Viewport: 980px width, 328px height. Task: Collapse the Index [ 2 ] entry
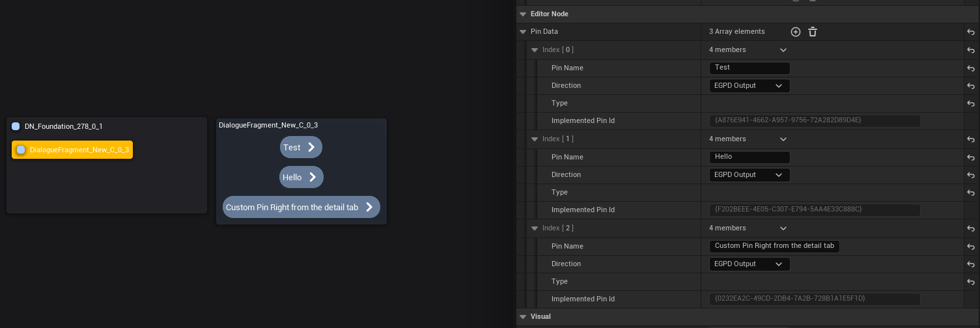click(535, 228)
